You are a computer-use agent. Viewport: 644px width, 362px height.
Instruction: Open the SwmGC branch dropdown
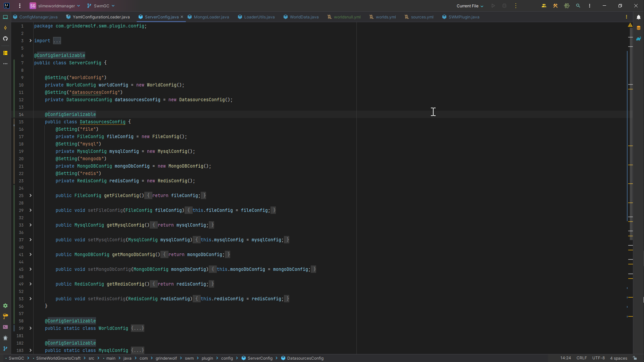click(101, 6)
